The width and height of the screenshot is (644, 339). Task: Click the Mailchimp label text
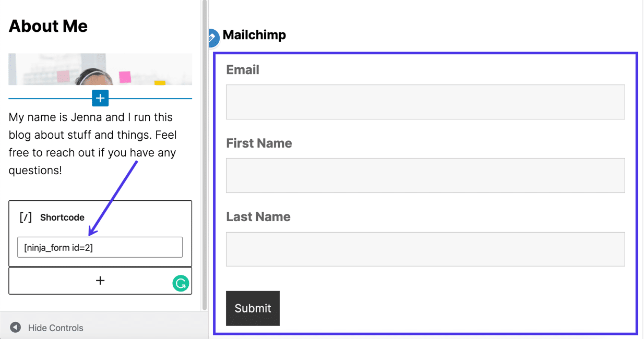point(254,35)
